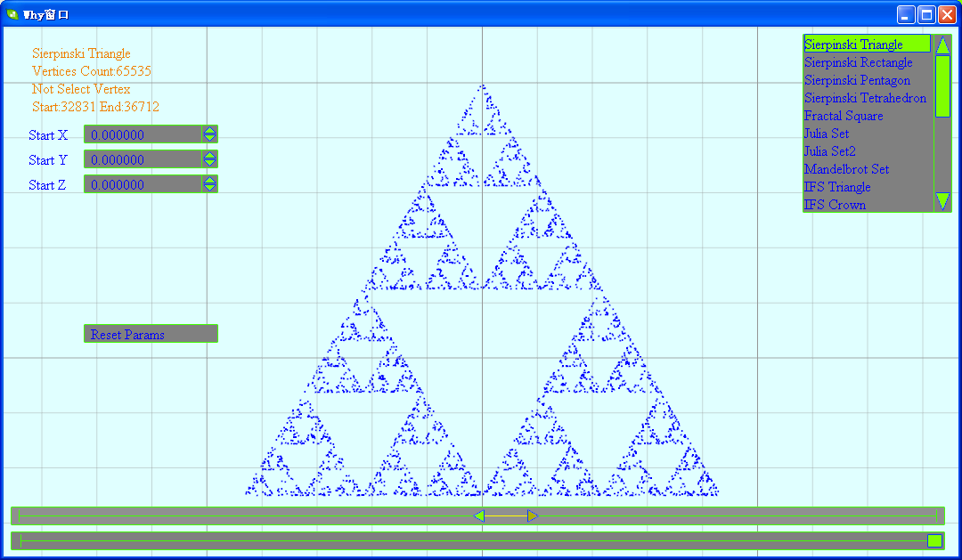
Task: Choose IFS Crown from the list
Action: [868, 204]
